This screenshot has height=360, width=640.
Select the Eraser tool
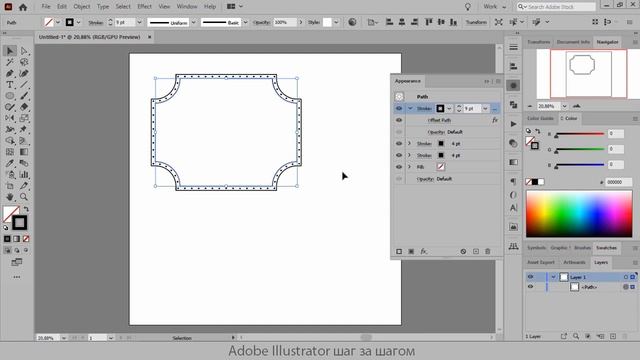point(24,107)
